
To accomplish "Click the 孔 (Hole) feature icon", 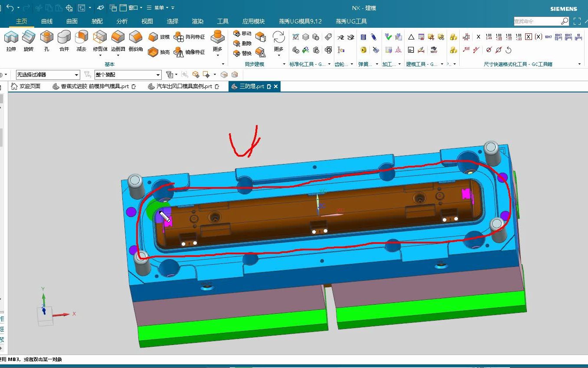I will point(46,41).
